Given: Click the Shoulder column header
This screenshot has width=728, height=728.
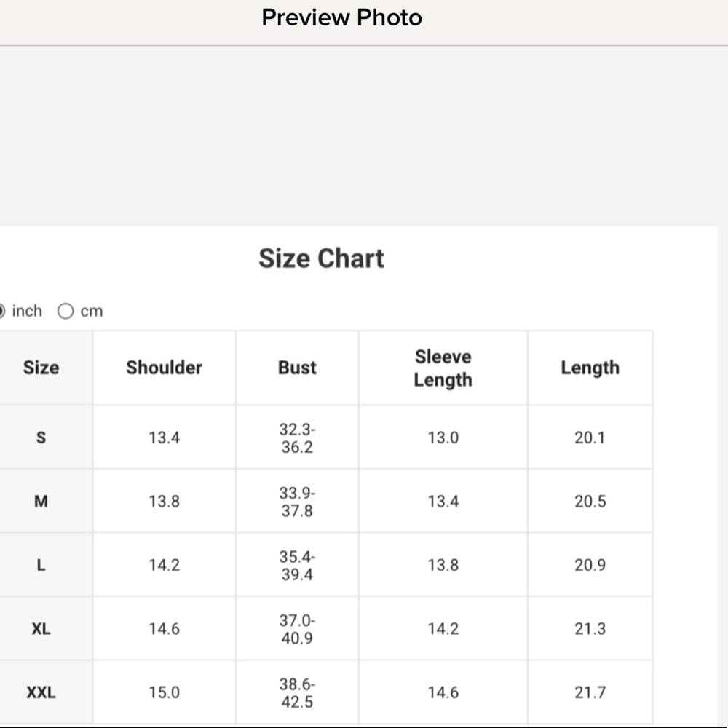Looking at the screenshot, I should coord(164,368).
